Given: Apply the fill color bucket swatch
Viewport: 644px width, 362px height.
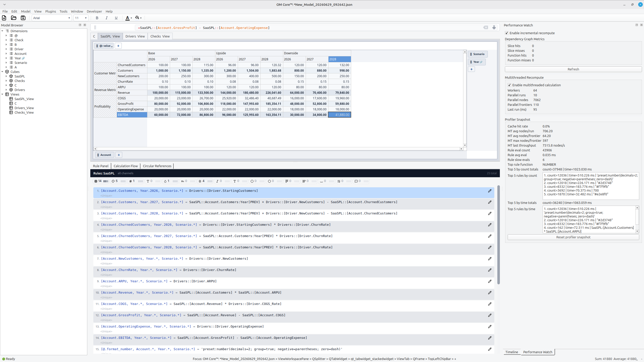Looking at the screenshot, I should 137,18.
